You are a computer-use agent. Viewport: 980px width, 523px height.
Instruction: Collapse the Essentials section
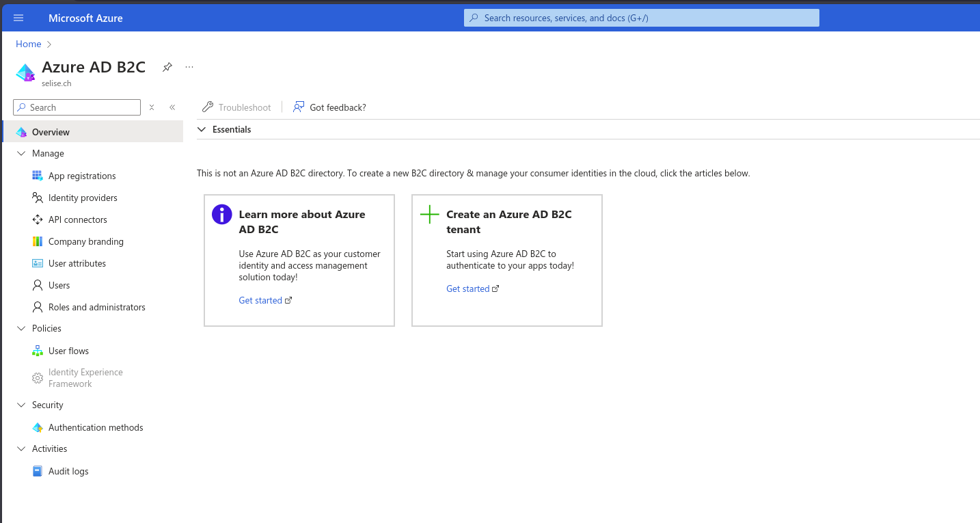click(x=202, y=129)
